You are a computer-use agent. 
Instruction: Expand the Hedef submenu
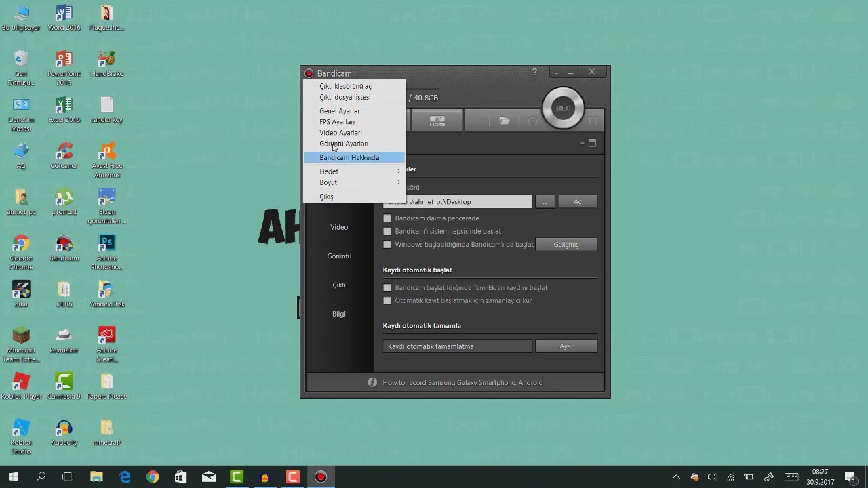tap(354, 171)
